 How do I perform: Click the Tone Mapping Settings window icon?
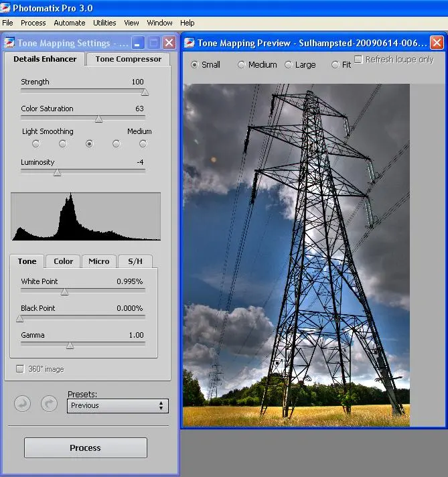(9, 43)
